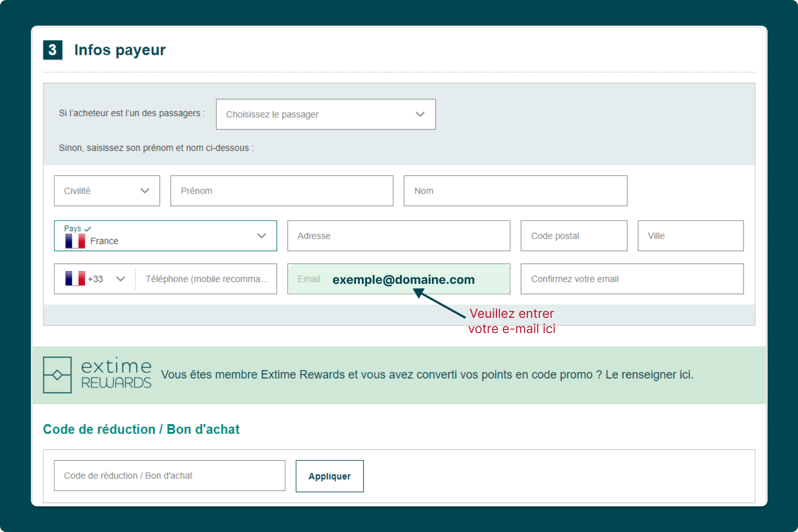Open the Pays country selector
This screenshot has width=798, height=532.
coord(165,236)
